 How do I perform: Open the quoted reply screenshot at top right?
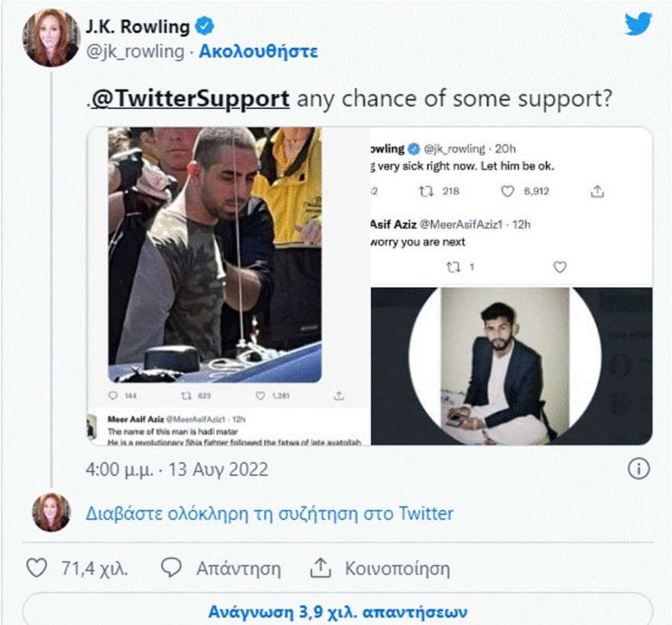(511, 206)
